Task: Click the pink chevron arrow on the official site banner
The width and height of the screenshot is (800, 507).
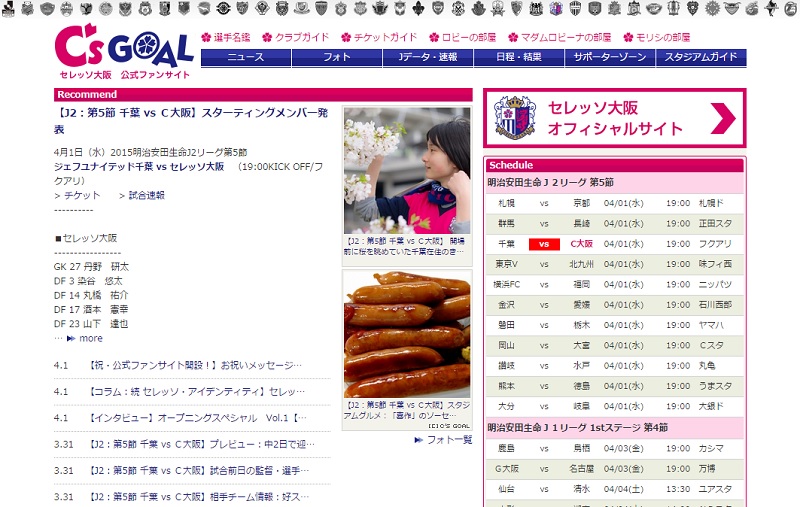Action: 722,118
